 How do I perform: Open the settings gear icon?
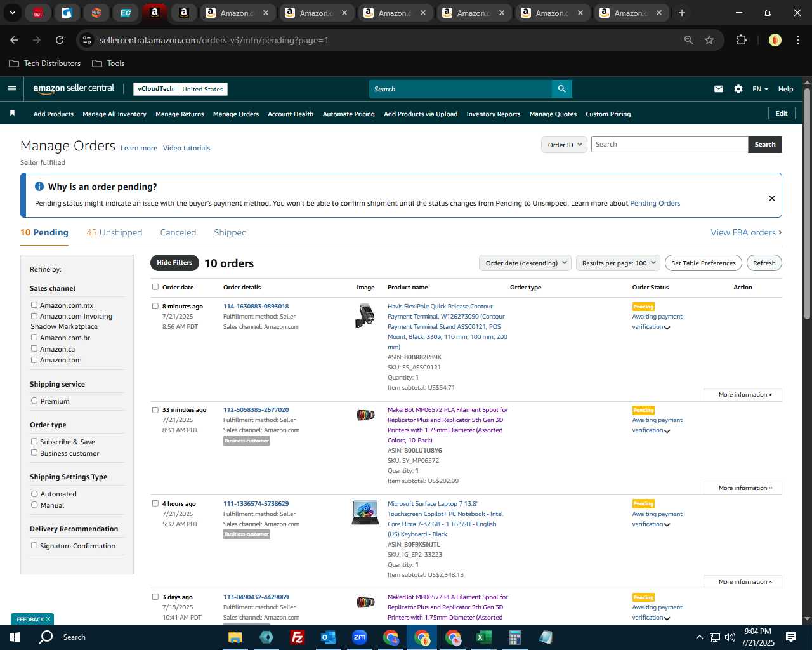[x=738, y=89]
